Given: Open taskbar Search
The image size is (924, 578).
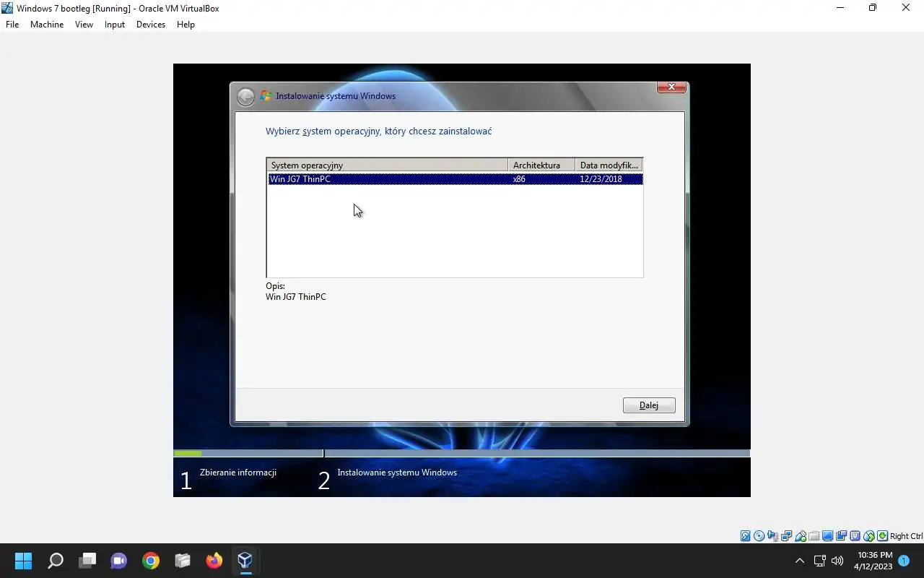Looking at the screenshot, I should pos(56,561).
